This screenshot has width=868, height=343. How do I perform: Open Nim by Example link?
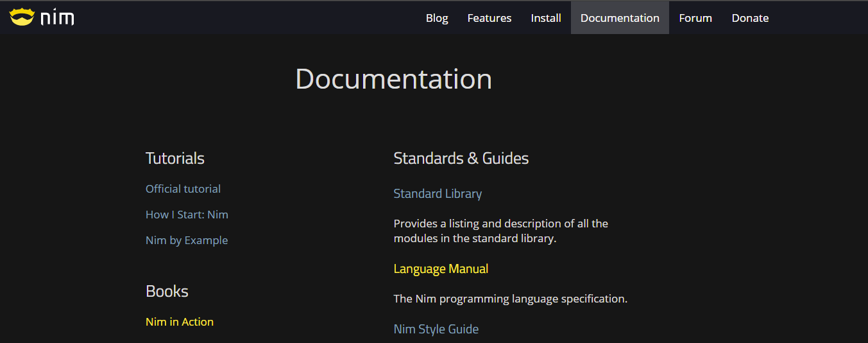coord(187,240)
